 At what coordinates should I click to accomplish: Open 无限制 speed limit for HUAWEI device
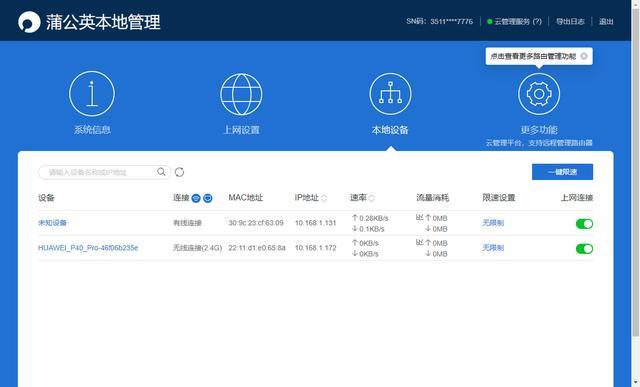tap(493, 248)
